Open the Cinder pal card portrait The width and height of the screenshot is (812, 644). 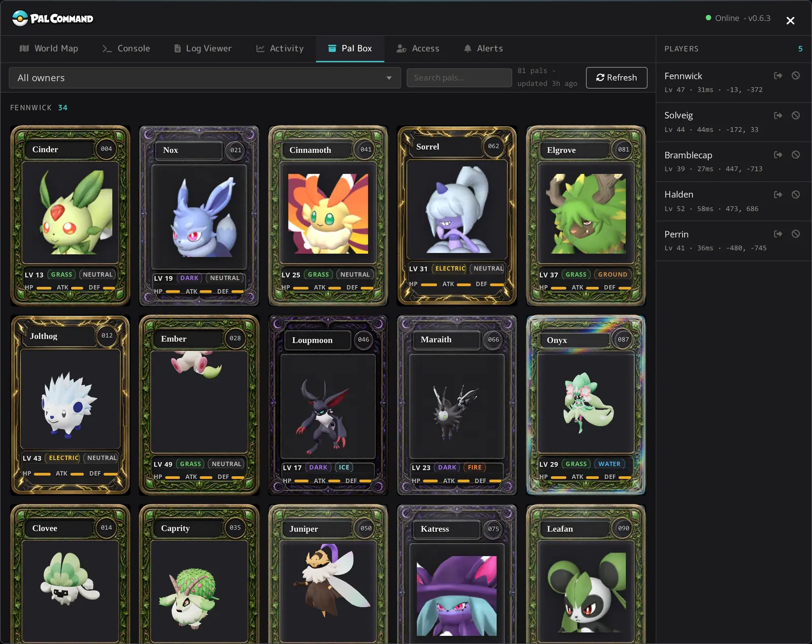tap(71, 213)
